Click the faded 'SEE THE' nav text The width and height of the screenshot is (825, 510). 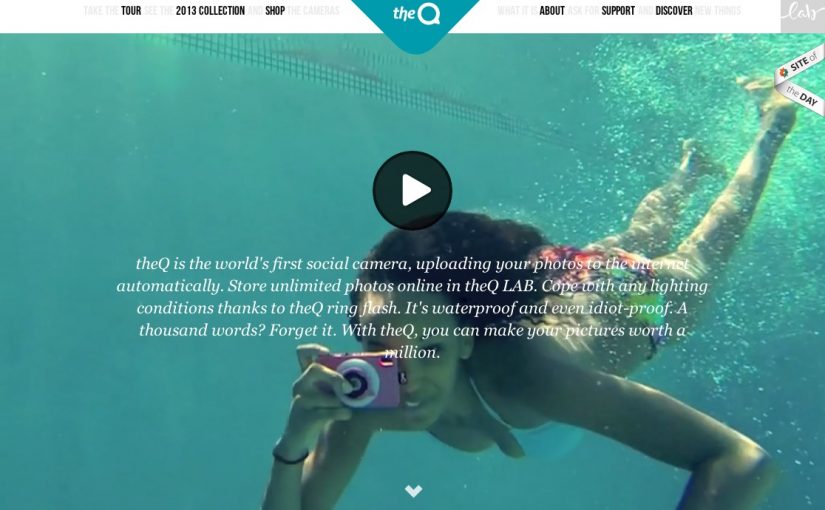[x=158, y=11]
